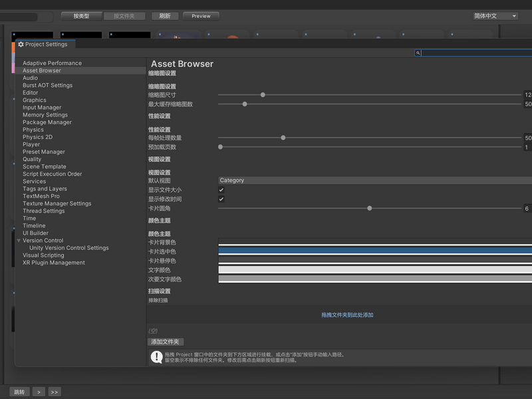
Task: Click the warning info icon in help box
Action: point(156,356)
